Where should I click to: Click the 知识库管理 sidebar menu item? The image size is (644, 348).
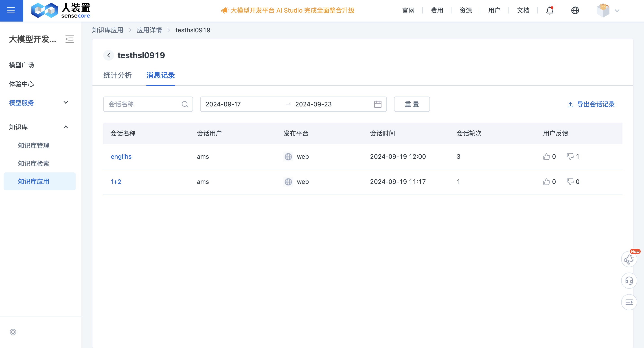pyautogui.click(x=34, y=145)
